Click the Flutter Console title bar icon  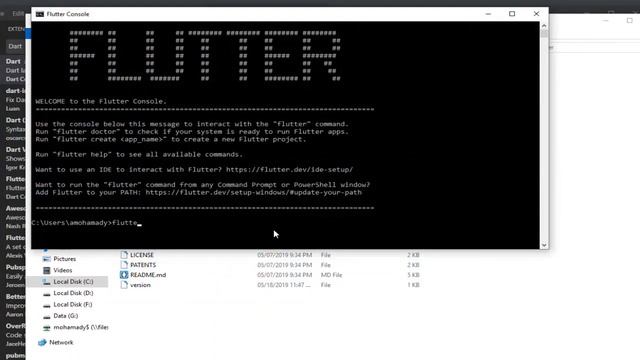pyautogui.click(x=40, y=14)
